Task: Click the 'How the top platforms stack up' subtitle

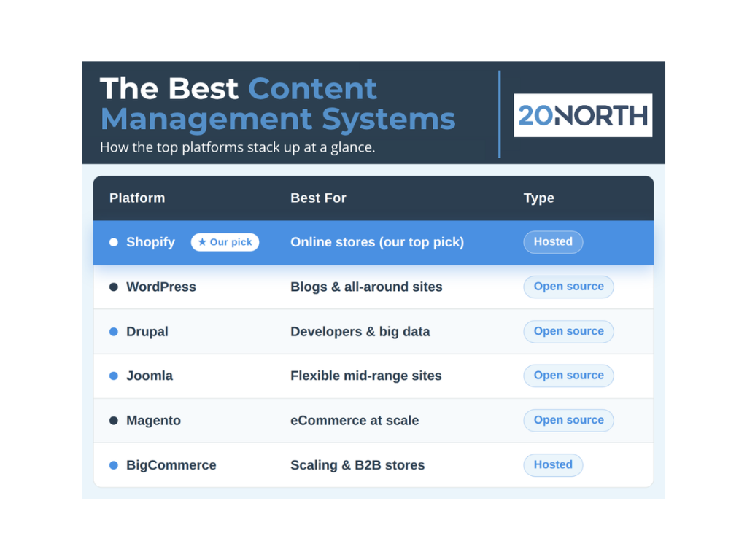Action: pyautogui.click(x=237, y=147)
